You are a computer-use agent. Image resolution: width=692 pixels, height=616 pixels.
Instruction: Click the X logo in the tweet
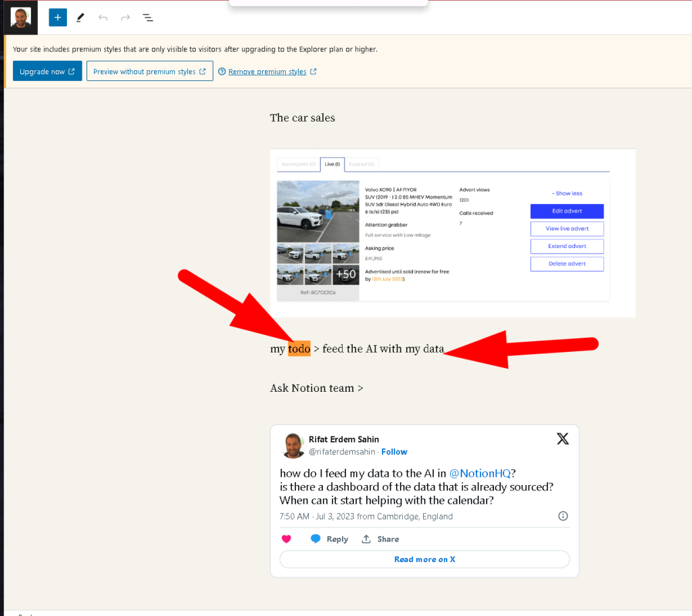(563, 438)
